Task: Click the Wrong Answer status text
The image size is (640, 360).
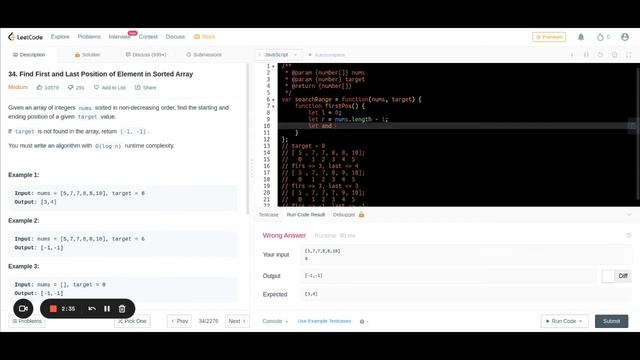Action: 284,236
